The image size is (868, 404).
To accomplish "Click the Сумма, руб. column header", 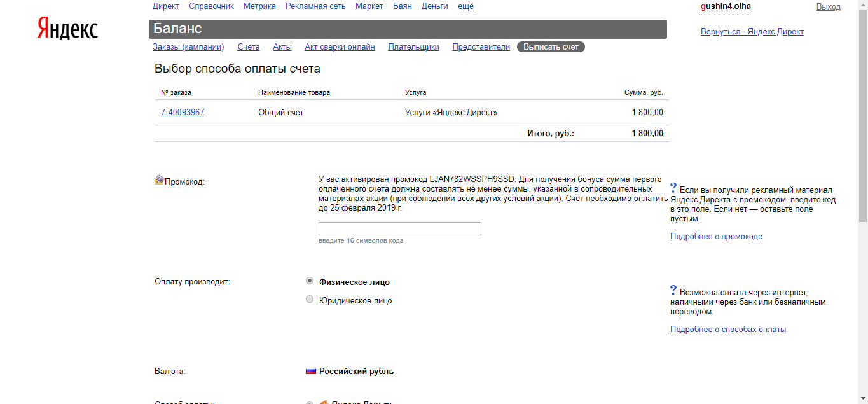I will tap(644, 92).
